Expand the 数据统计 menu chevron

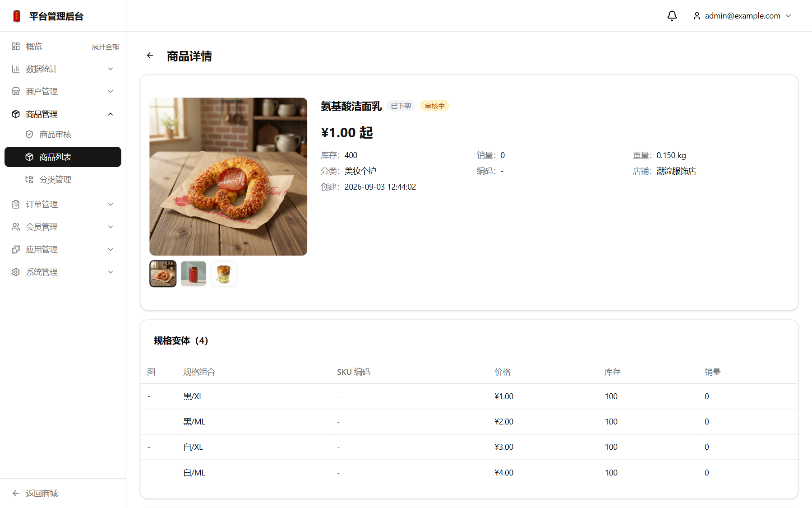pos(111,69)
